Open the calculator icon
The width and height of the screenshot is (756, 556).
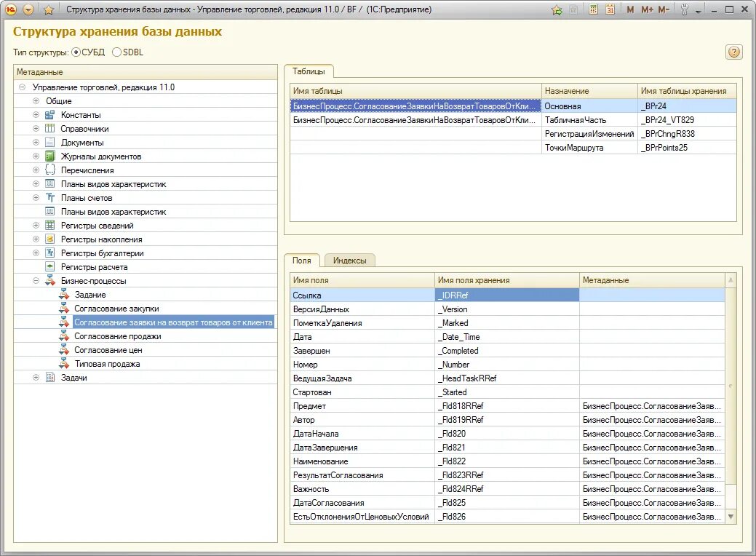(594, 9)
